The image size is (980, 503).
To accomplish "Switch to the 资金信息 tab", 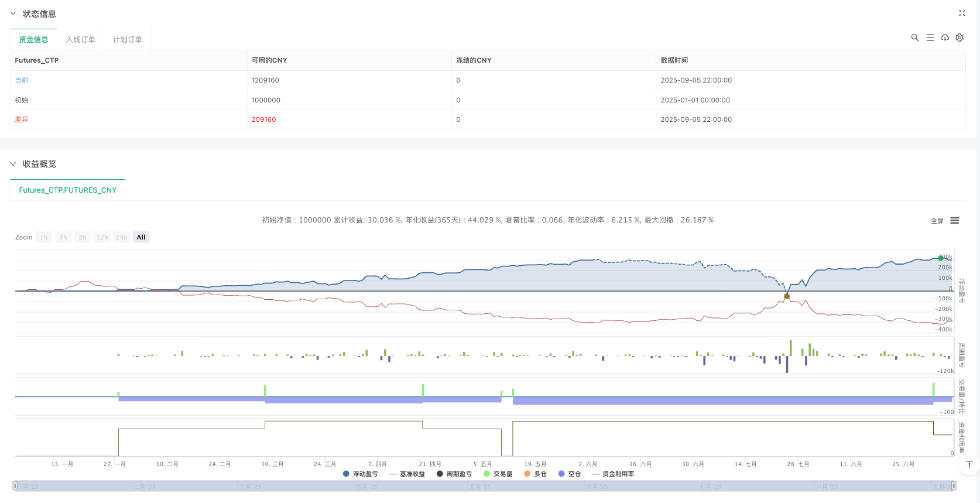I will pyautogui.click(x=33, y=39).
